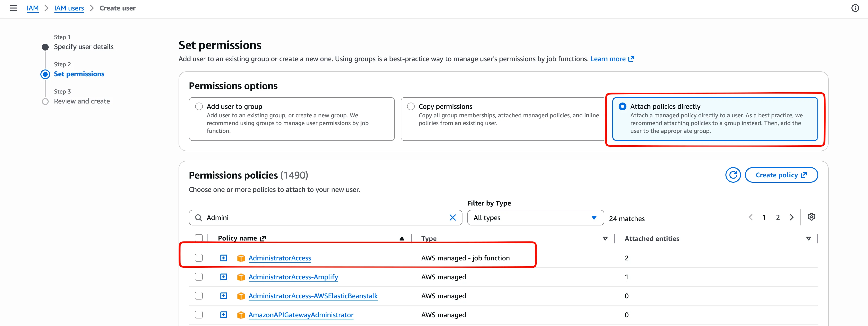Open policy table preferences gear
Screen dimensions: 868x326
pyautogui.click(x=811, y=217)
